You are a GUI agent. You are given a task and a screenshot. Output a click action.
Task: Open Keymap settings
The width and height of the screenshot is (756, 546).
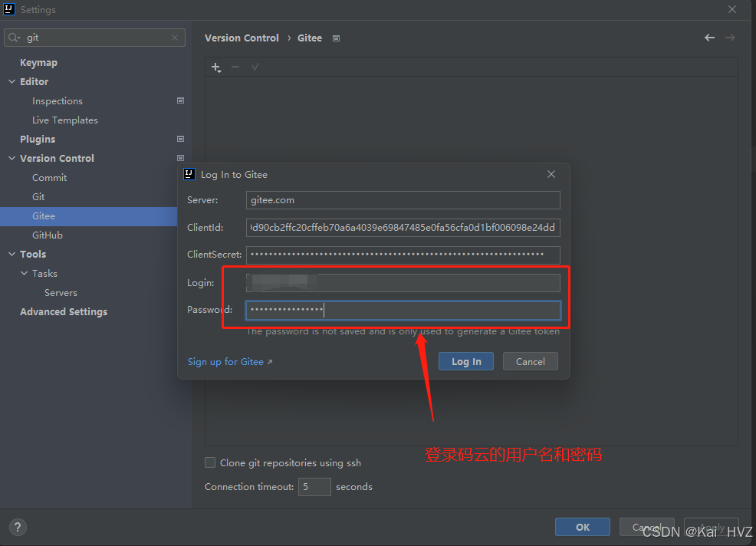pyautogui.click(x=38, y=63)
